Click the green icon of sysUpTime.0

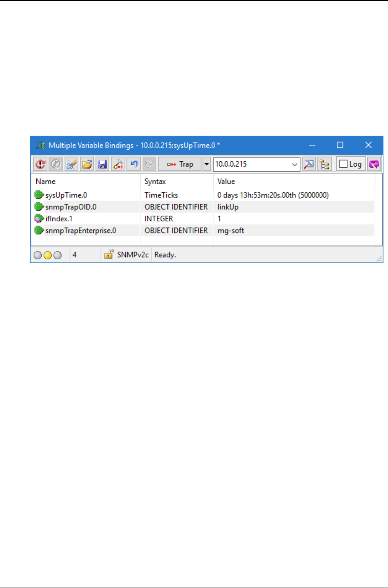tap(39, 195)
